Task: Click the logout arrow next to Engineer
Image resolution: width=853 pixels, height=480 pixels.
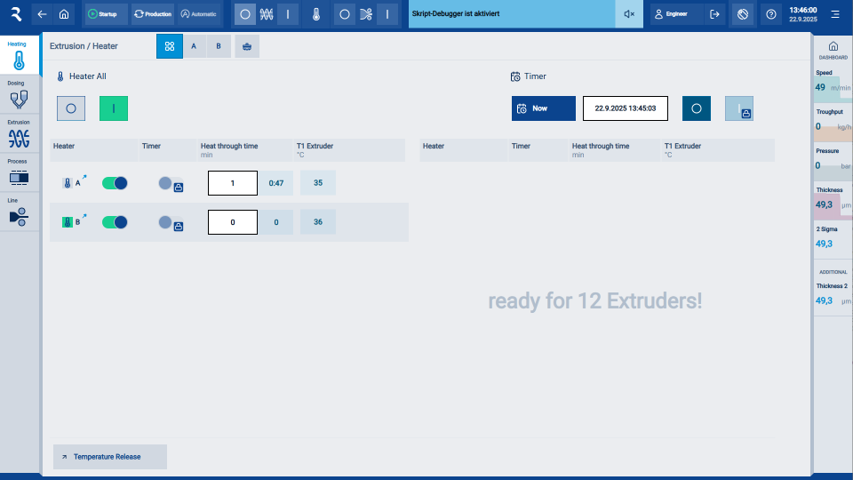Action: 715,15
